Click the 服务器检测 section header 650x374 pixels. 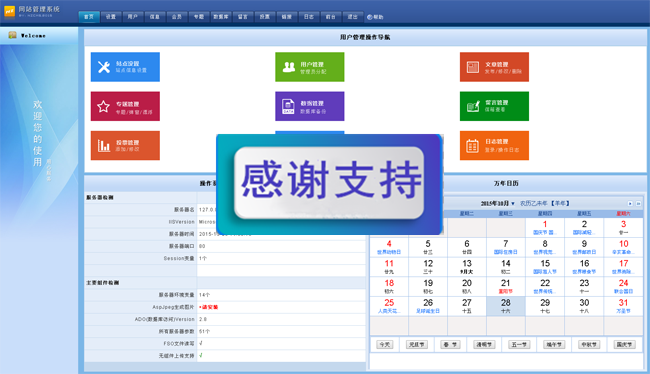[x=100, y=197]
